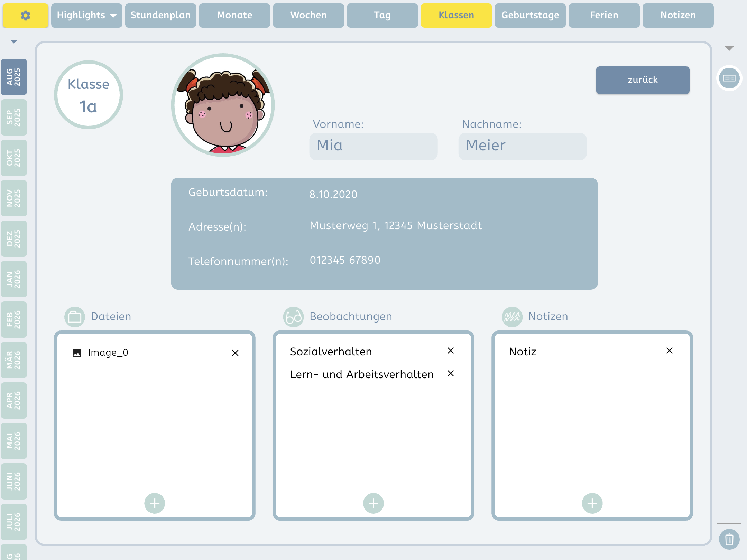Open the settings gear icon
The image size is (747, 560).
tap(25, 15)
